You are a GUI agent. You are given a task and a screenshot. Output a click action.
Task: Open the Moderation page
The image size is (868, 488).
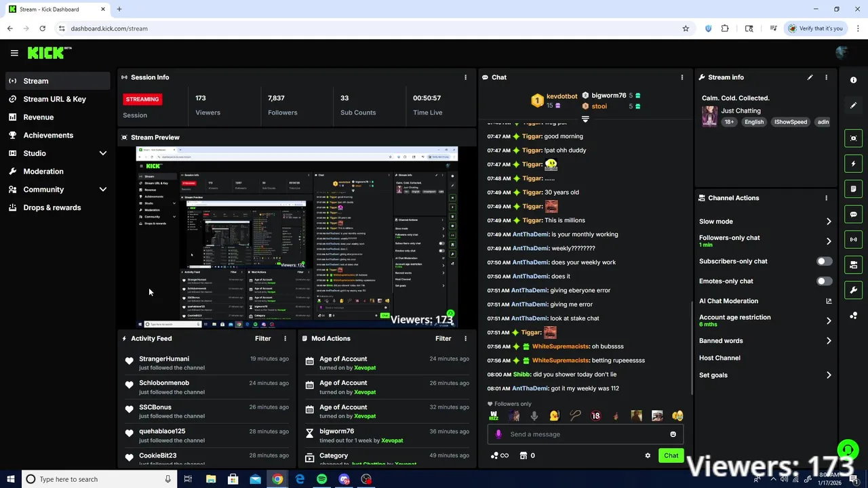pyautogui.click(x=58, y=171)
